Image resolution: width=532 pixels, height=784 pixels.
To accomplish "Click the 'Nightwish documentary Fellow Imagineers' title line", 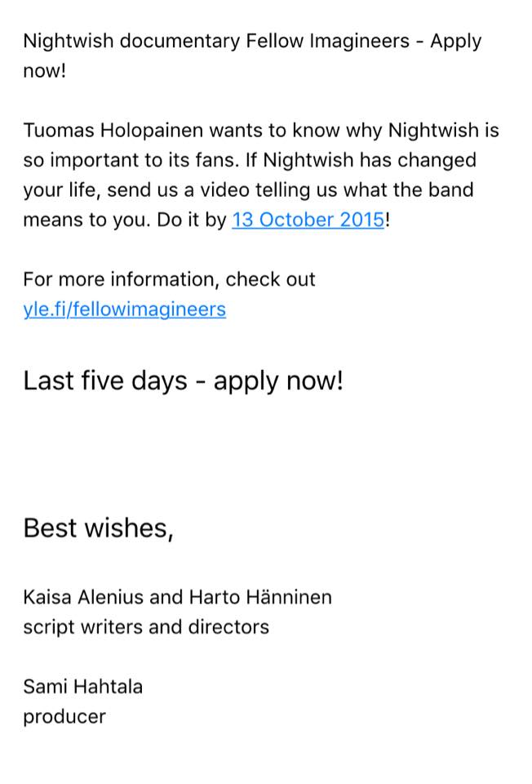I will coord(216,41).
